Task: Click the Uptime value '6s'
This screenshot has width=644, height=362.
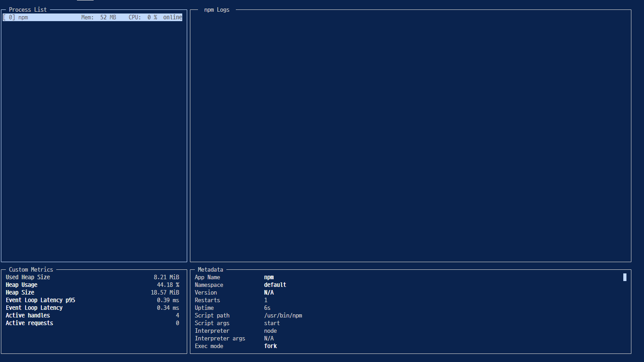Action: tap(267, 308)
